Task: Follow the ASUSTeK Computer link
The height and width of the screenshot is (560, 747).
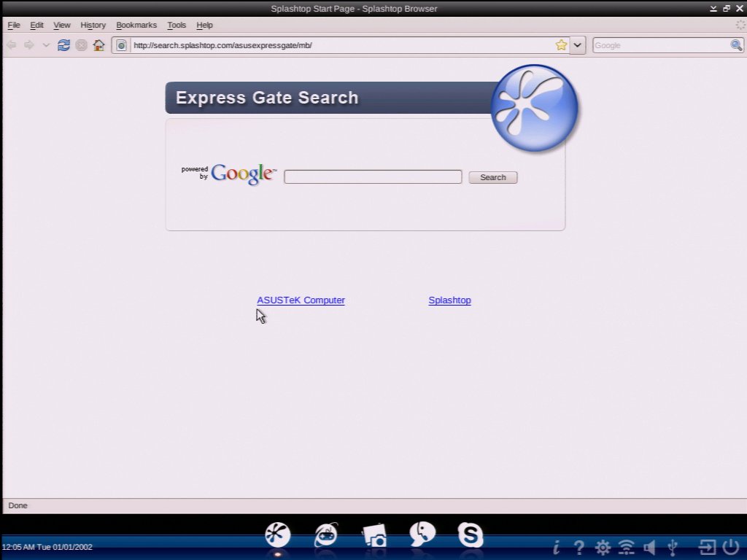Action: click(301, 300)
